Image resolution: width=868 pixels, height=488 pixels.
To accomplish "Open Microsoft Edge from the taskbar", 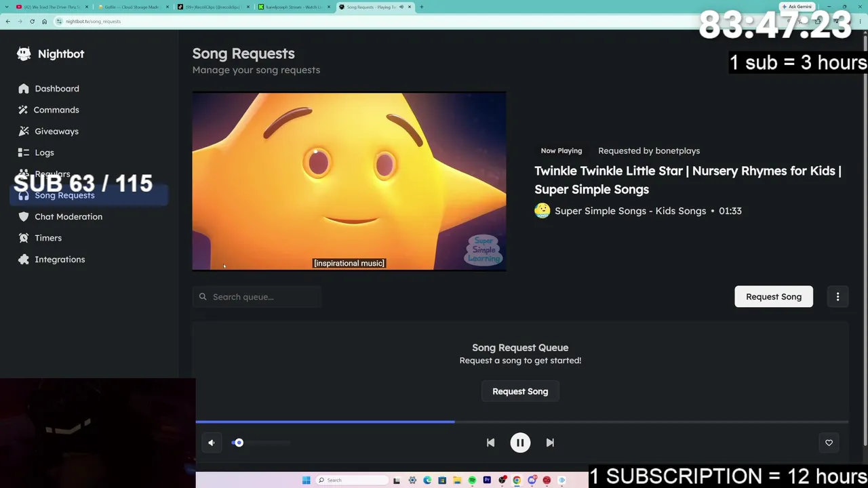I will pyautogui.click(x=427, y=481).
